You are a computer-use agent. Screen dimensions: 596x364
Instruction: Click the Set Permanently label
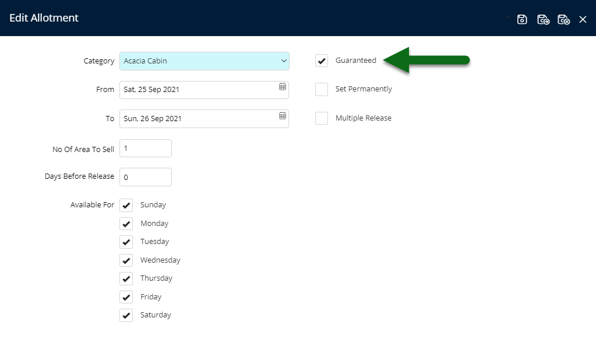coord(364,89)
